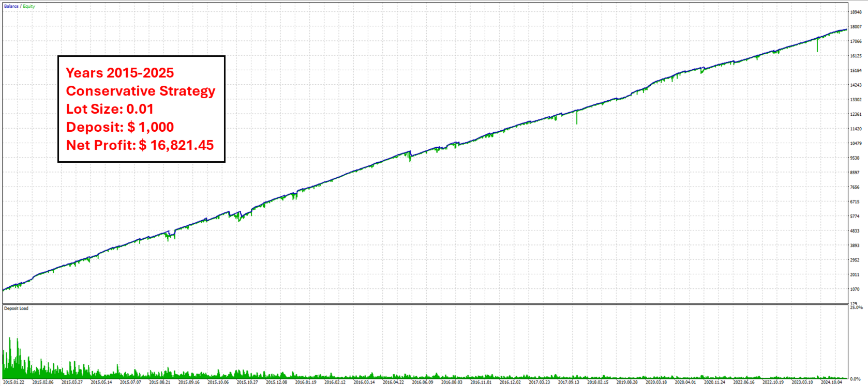
Task: Click the 2016.01.19 date label
Action: click(x=306, y=382)
